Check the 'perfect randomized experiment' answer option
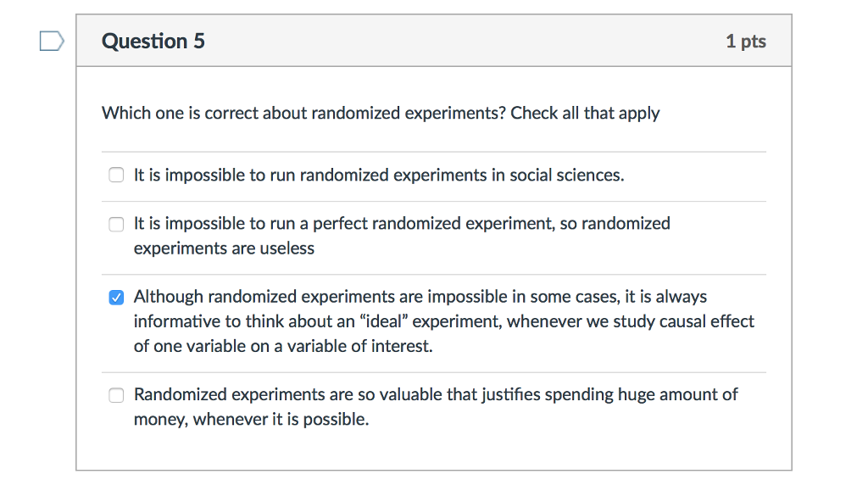Image resolution: width=868 pixels, height=502 pixels. click(116, 224)
